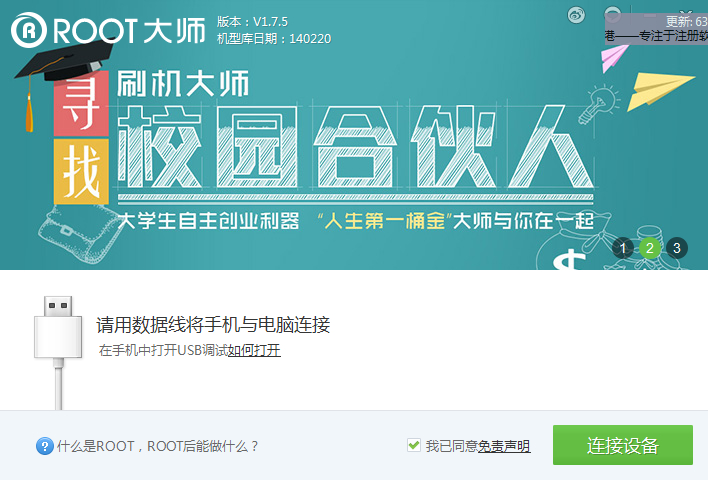
Task: Open the Sina Weibo icon link
Action: (x=576, y=15)
